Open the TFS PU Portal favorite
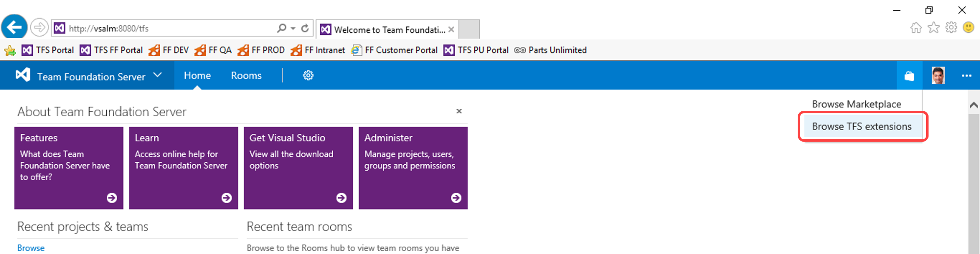980x254 pixels. tap(476, 50)
